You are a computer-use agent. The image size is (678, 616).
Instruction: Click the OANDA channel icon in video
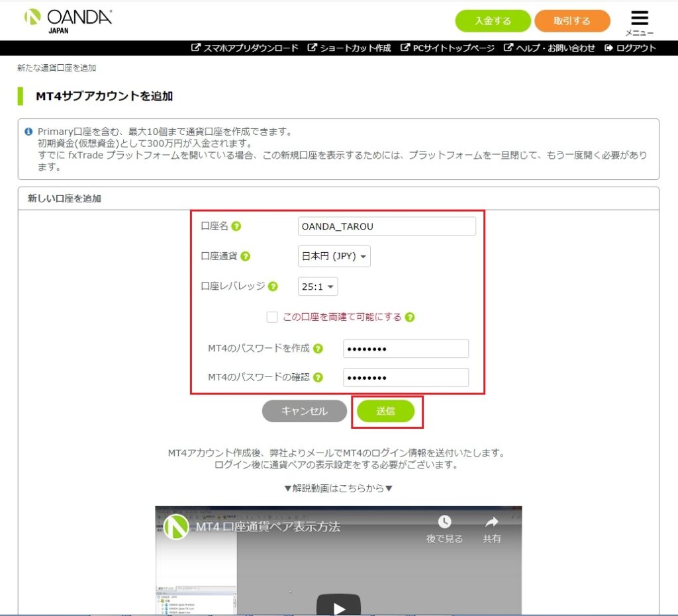176,527
